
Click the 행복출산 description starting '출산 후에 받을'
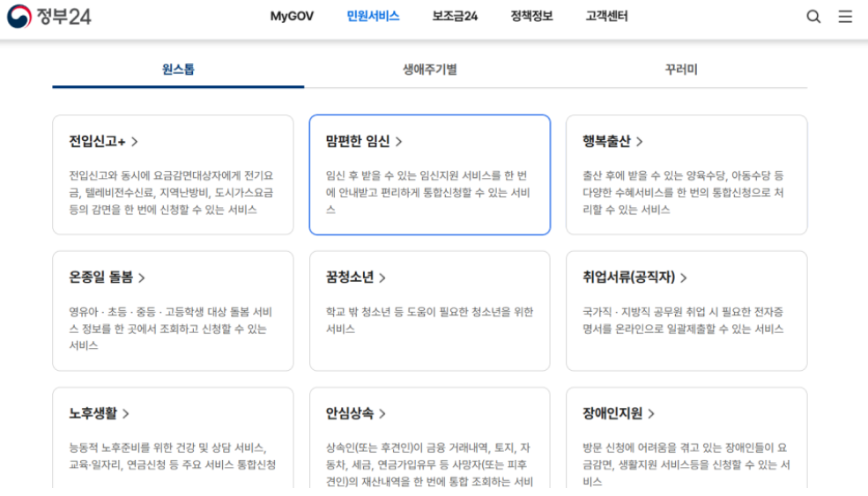[683, 193]
